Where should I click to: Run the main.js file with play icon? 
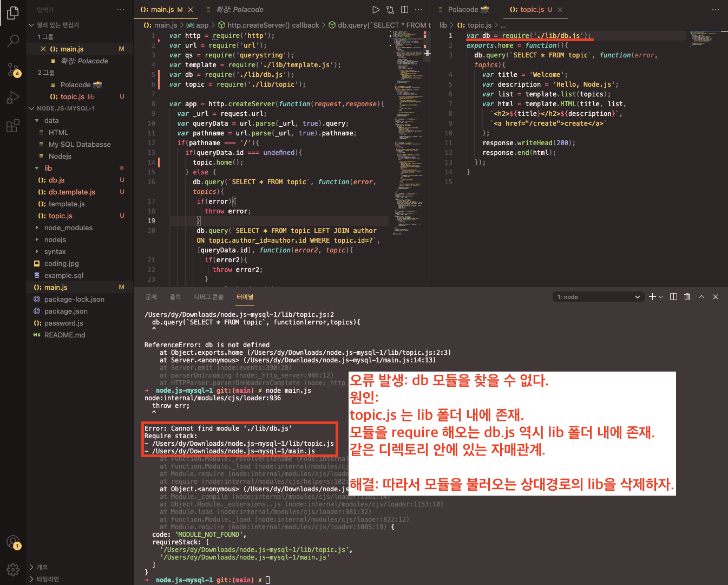point(376,10)
